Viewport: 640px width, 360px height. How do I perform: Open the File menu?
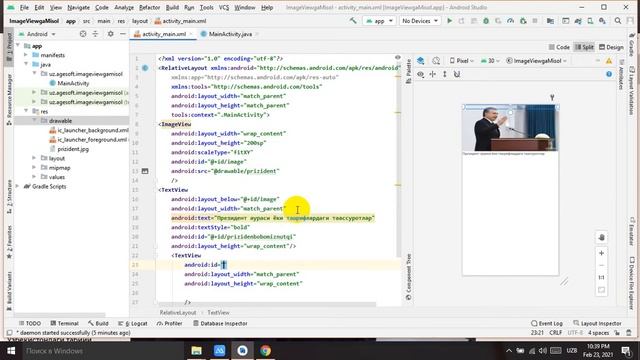[24, 7]
